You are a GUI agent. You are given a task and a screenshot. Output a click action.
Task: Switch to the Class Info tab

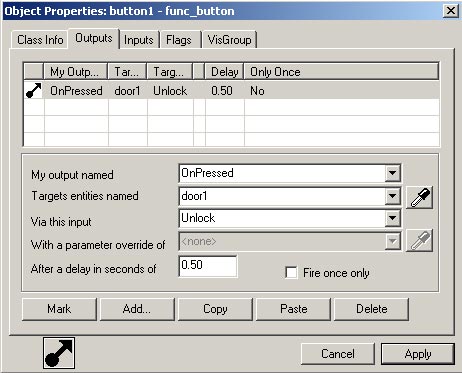pyautogui.click(x=40, y=40)
